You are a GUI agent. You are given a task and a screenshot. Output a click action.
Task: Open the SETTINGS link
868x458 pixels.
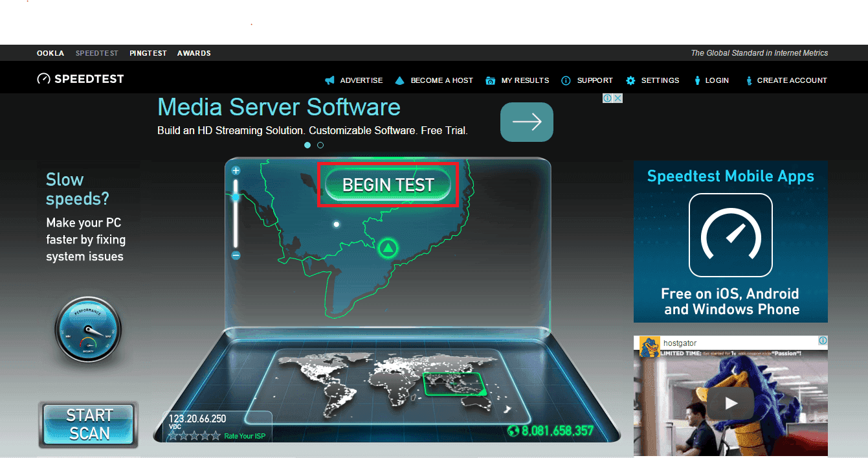click(x=660, y=80)
